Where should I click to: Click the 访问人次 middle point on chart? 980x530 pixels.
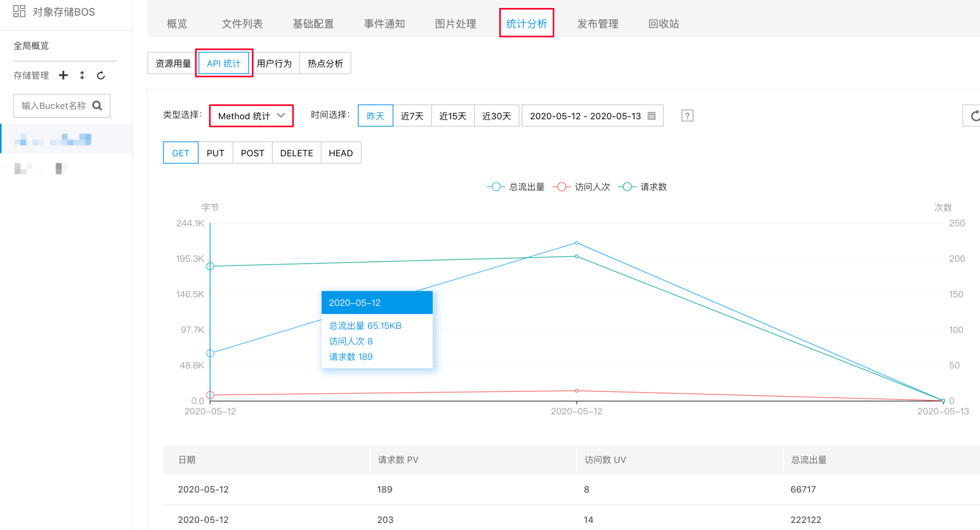click(577, 391)
